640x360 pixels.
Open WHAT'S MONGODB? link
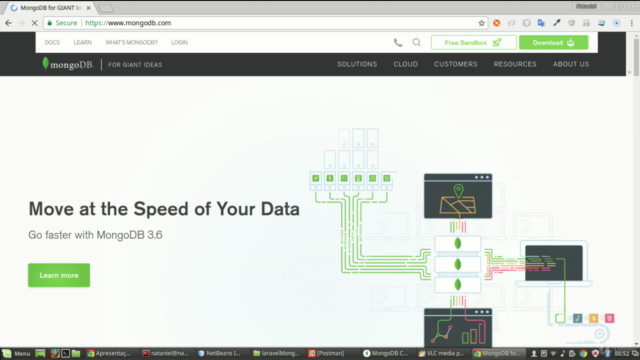[131, 42]
